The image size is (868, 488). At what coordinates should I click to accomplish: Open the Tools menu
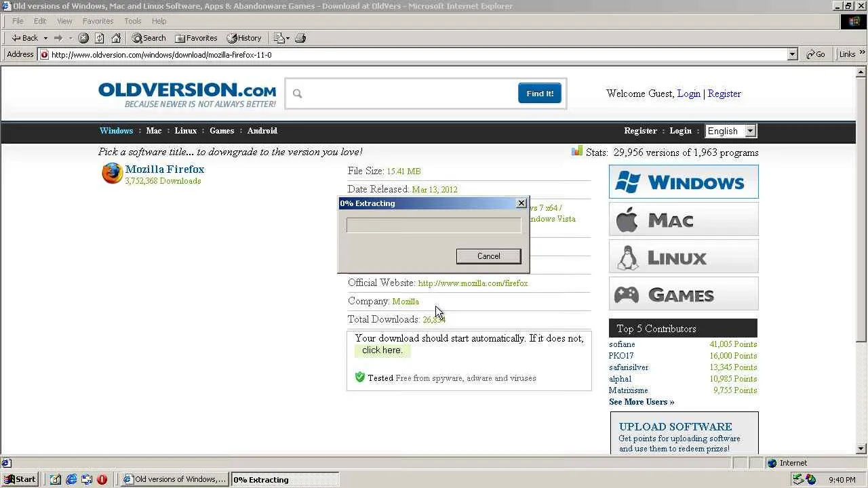click(133, 21)
